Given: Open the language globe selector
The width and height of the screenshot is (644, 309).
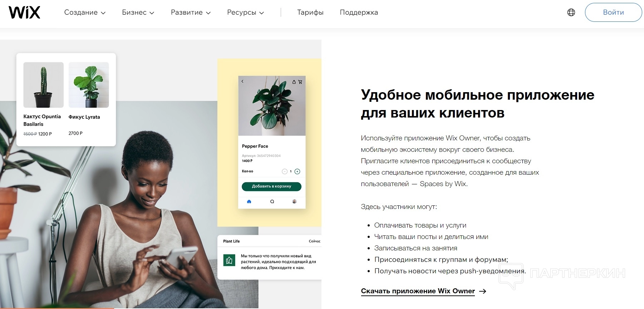Looking at the screenshot, I should pyautogui.click(x=571, y=13).
